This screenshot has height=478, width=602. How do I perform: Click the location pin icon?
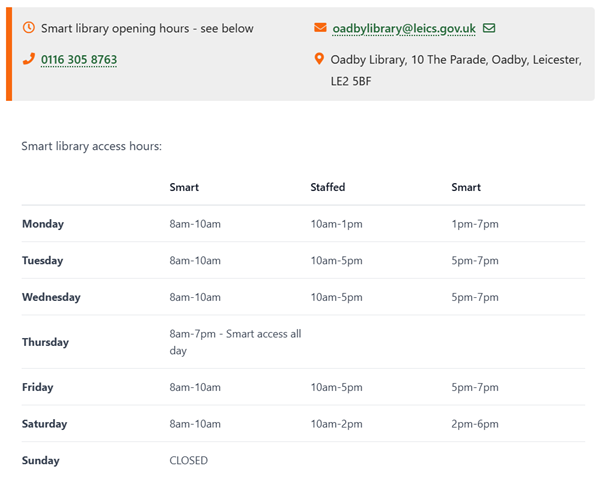320,60
